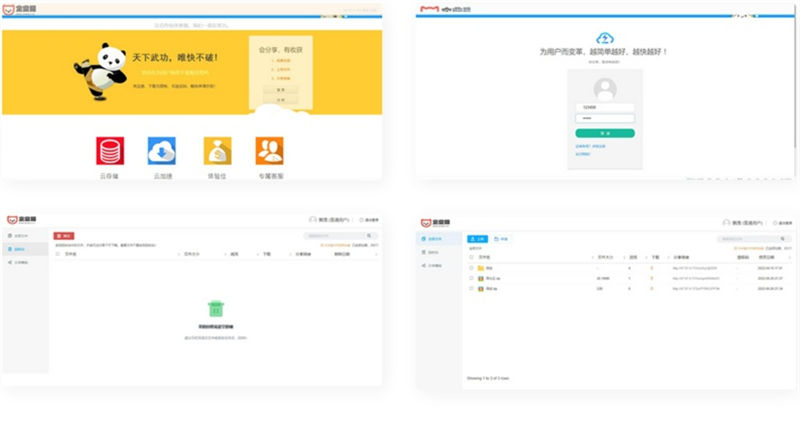The width and height of the screenshot is (800, 425).
Task: Click the red 云存储 cloud storage icon
Action: 110,151
